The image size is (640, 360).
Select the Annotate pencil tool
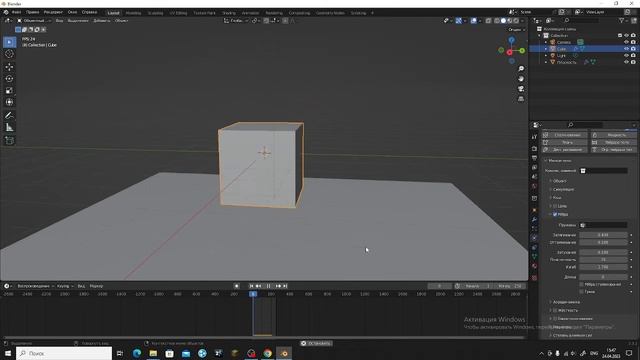pyautogui.click(x=9, y=116)
